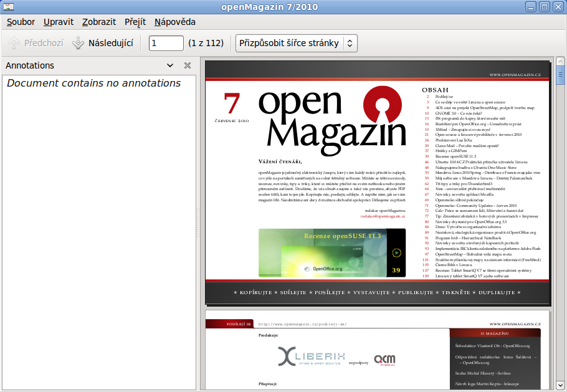Click the 'Produkuje:' label on page two
Screen dimensions: 567x392
click(269, 335)
